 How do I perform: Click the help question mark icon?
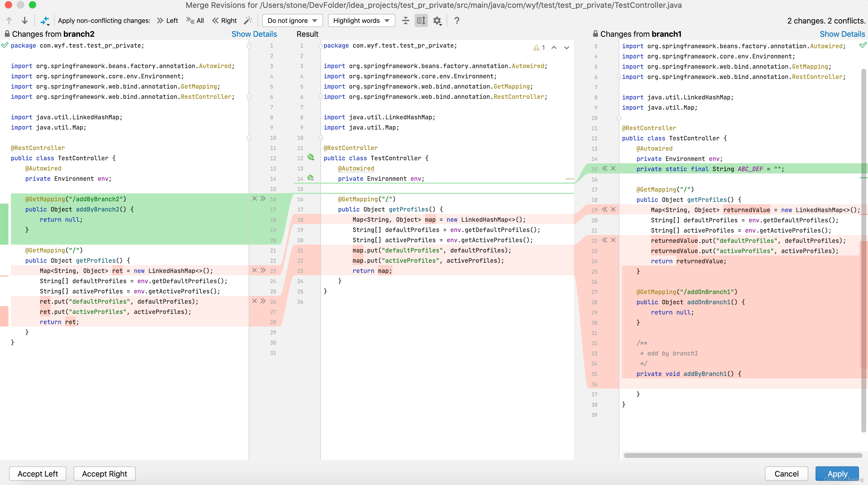pos(457,20)
